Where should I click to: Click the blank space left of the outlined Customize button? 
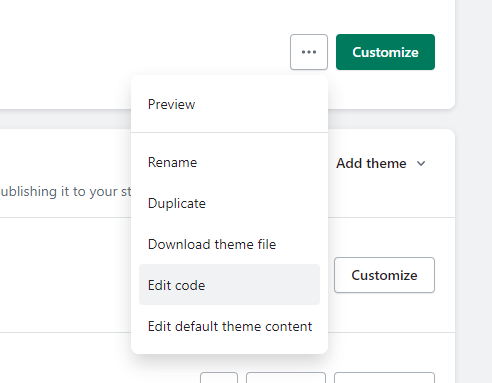coord(67,275)
